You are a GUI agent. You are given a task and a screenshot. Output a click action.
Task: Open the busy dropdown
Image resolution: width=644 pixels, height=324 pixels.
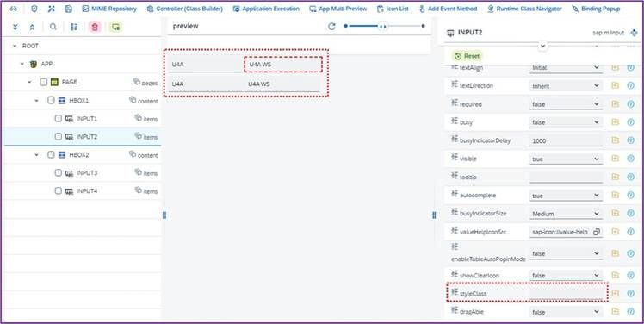coord(566,122)
